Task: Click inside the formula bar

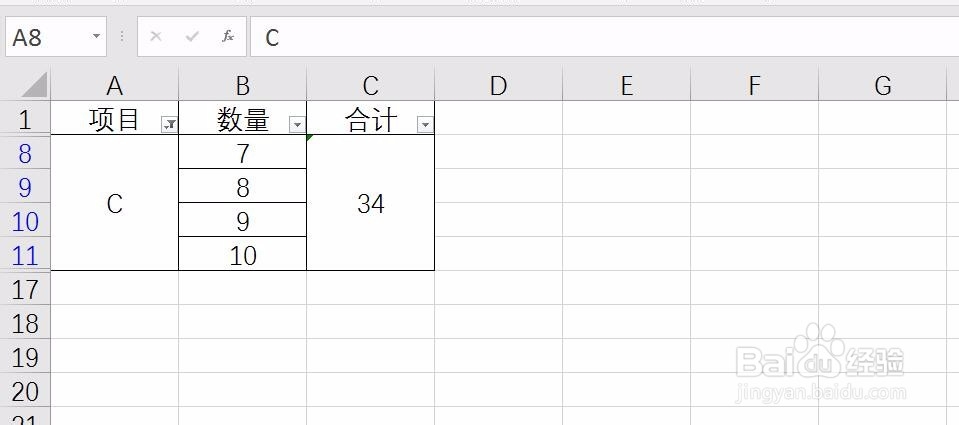Action: click(600, 37)
